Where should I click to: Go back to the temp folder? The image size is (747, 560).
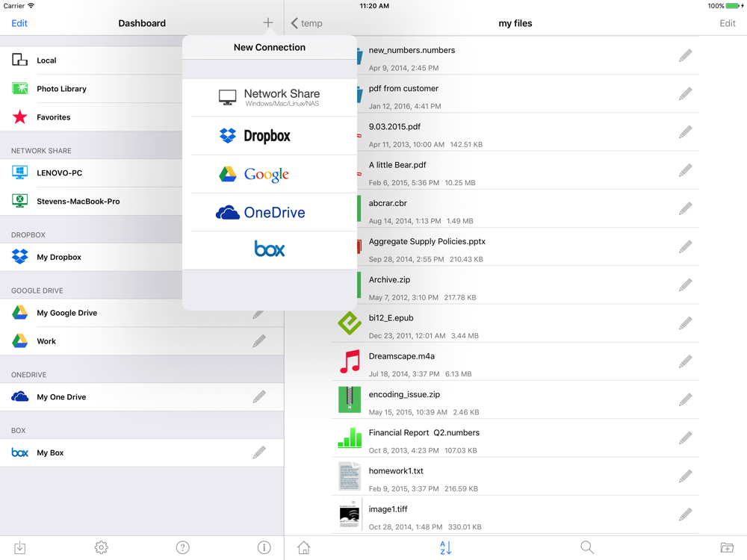306,23
